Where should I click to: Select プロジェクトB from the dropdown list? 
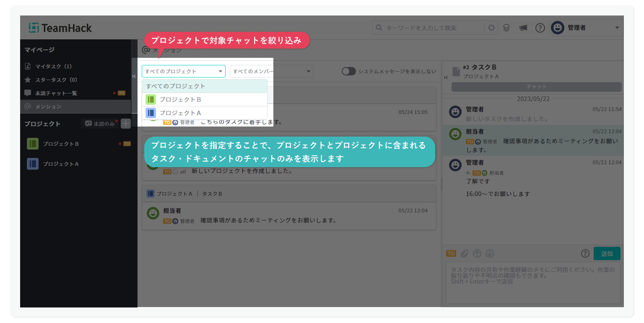[x=180, y=100]
